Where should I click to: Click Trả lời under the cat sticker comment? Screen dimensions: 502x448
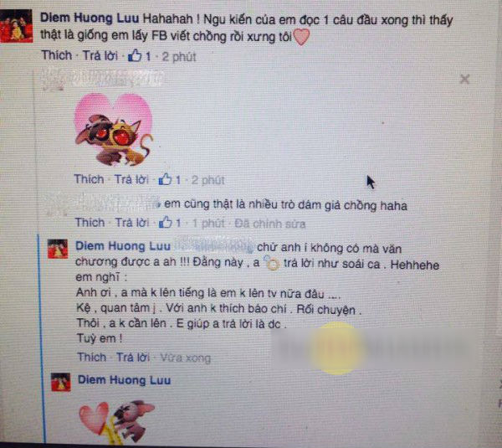pyautogui.click(x=131, y=179)
